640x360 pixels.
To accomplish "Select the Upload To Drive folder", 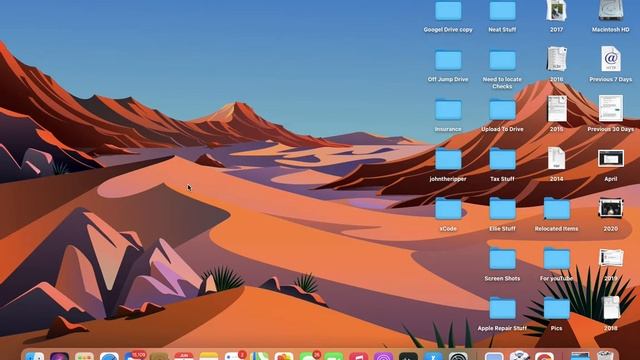I will pyautogui.click(x=502, y=110).
